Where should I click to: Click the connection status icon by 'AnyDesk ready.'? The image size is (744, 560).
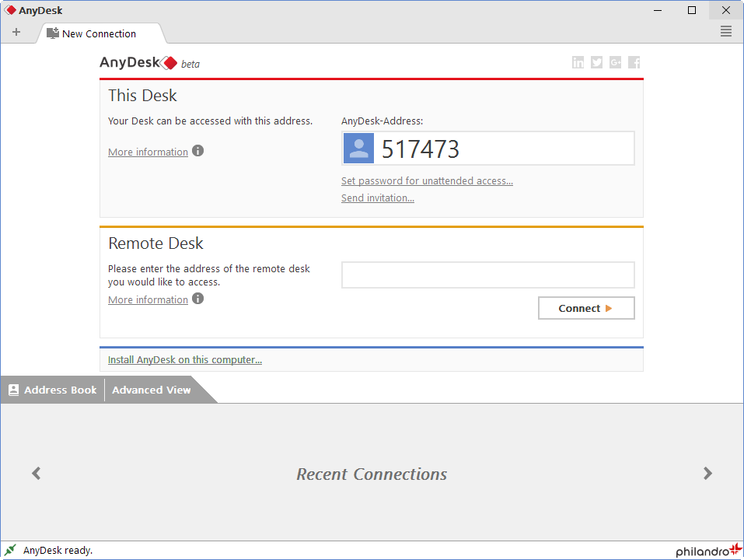pos(10,550)
